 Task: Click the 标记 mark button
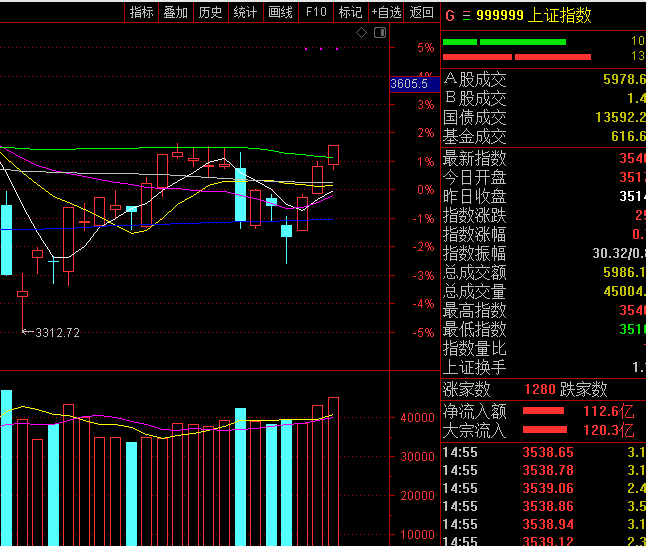[350, 12]
